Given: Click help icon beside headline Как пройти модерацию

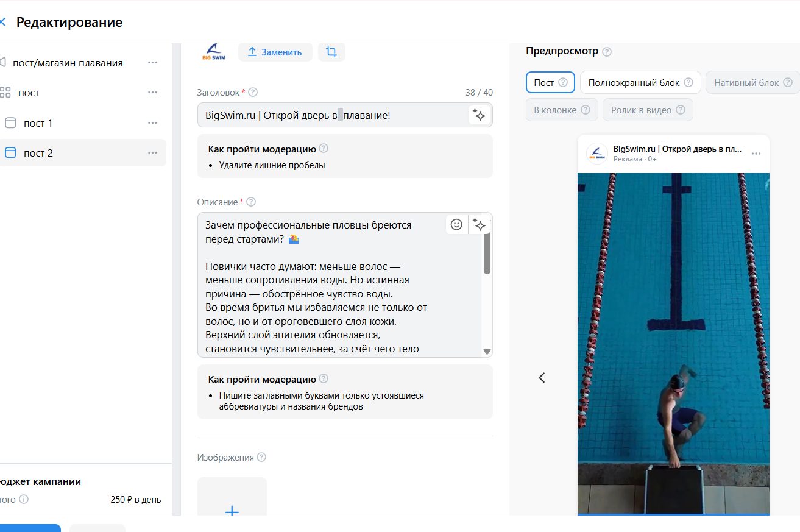Looking at the screenshot, I should coord(324,149).
